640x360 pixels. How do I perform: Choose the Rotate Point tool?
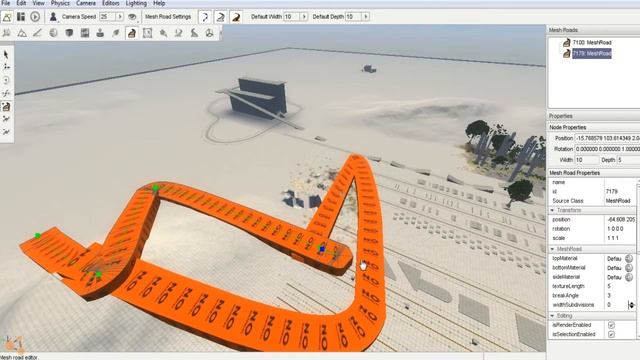coord(6,80)
